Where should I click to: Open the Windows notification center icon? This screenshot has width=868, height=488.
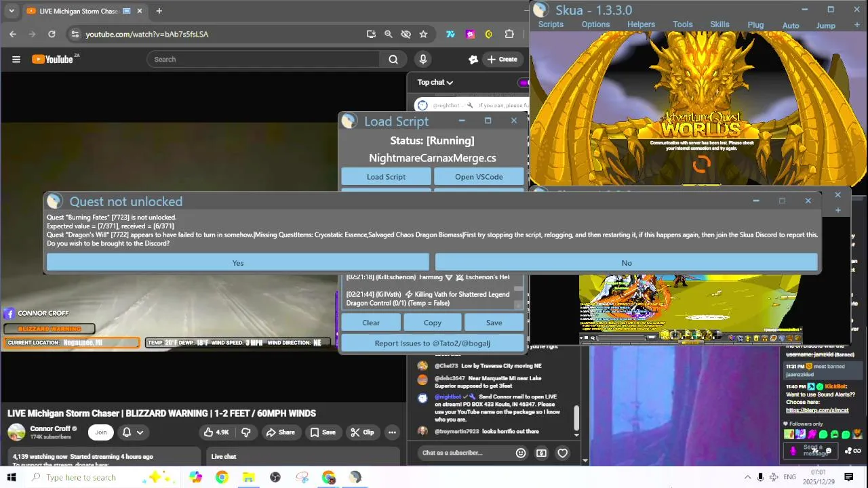[x=848, y=477]
